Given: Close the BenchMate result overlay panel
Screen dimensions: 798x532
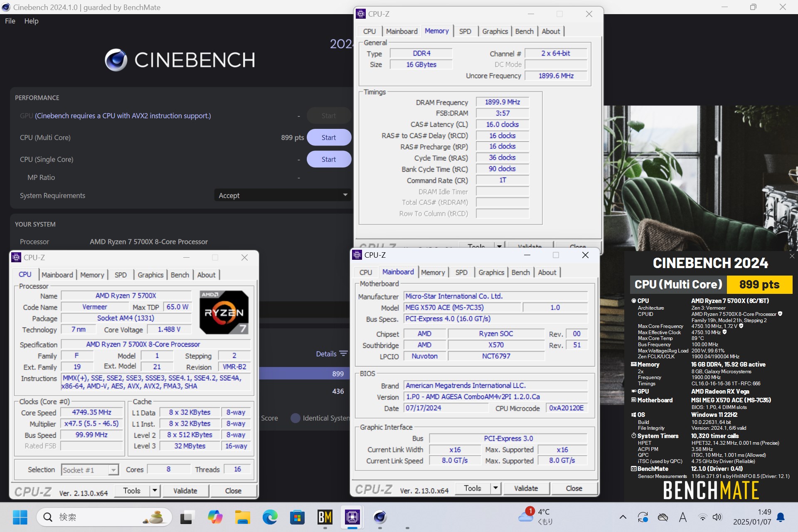Looking at the screenshot, I should [792, 256].
